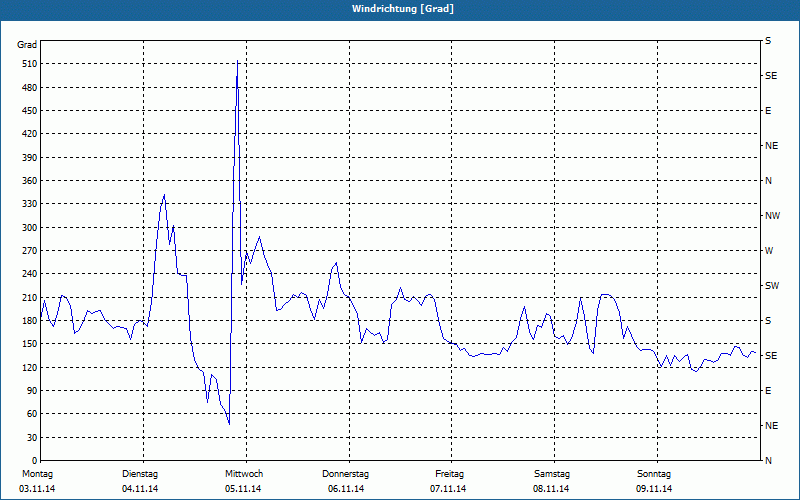800x500 pixels.
Task: Select the 'N' compass label beside 360 gridline
Action: click(768, 181)
